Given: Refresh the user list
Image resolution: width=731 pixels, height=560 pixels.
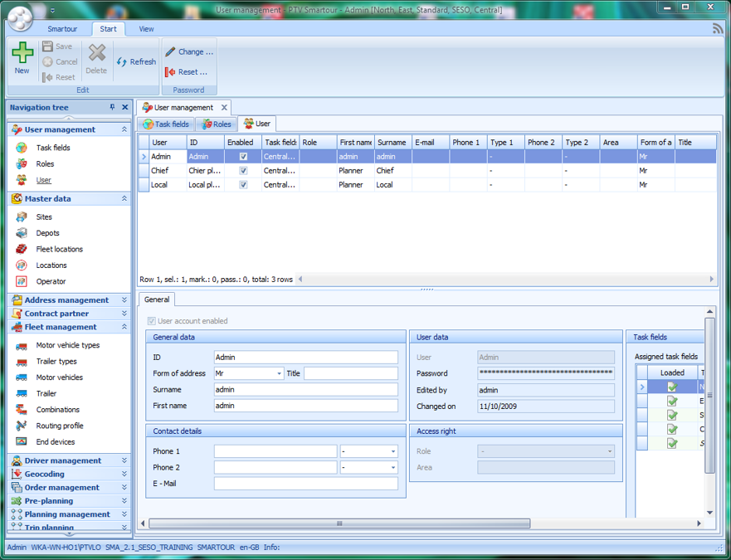Looking at the screenshot, I should (136, 61).
